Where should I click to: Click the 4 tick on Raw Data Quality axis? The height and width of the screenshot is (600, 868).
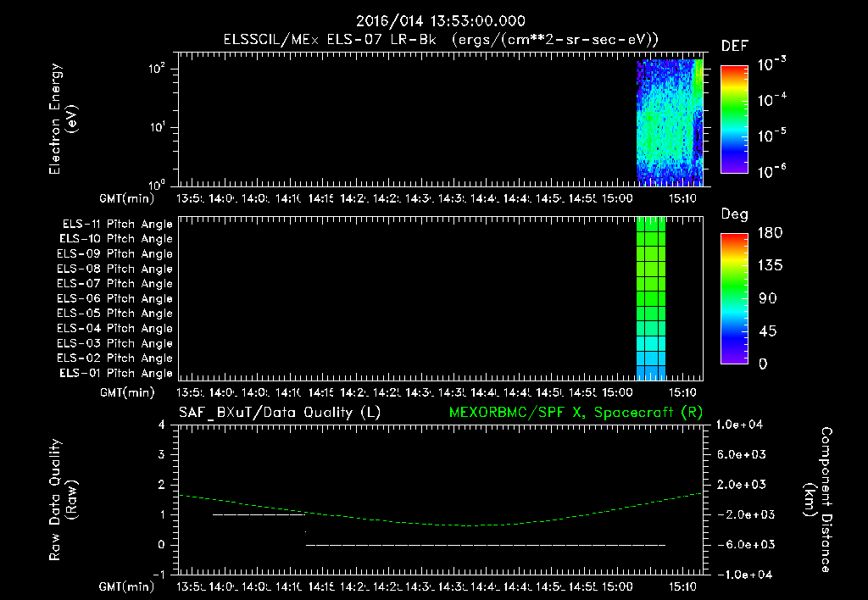point(162,425)
